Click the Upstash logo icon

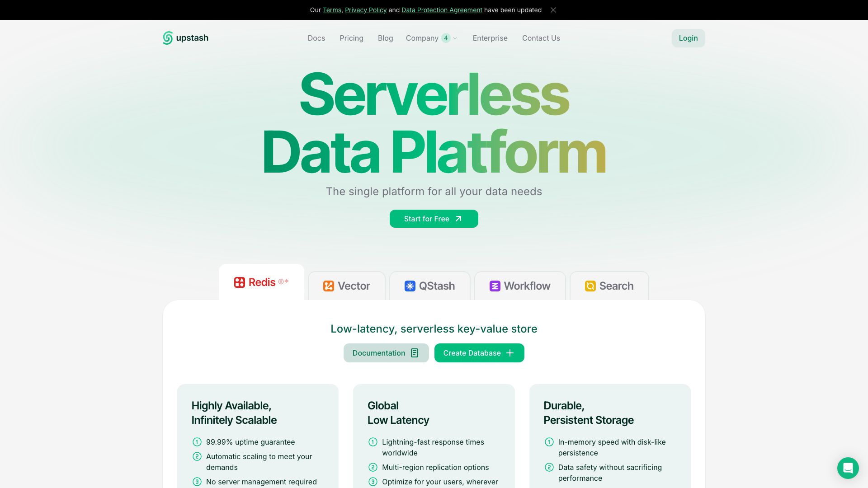click(x=167, y=38)
